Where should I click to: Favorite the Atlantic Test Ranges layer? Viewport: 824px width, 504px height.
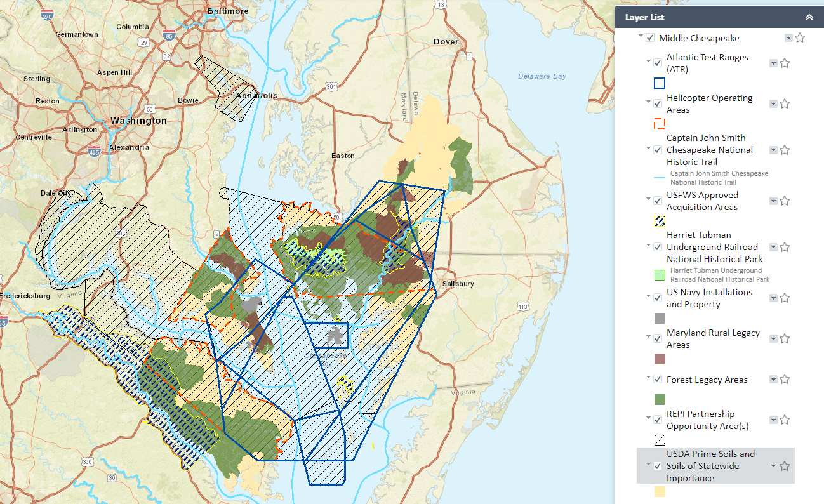[x=785, y=63]
